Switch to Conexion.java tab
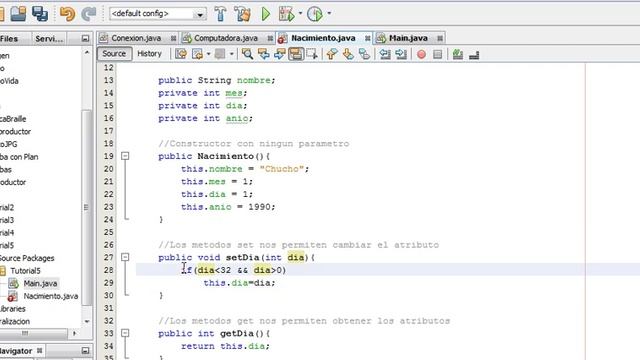 (x=136, y=38)
